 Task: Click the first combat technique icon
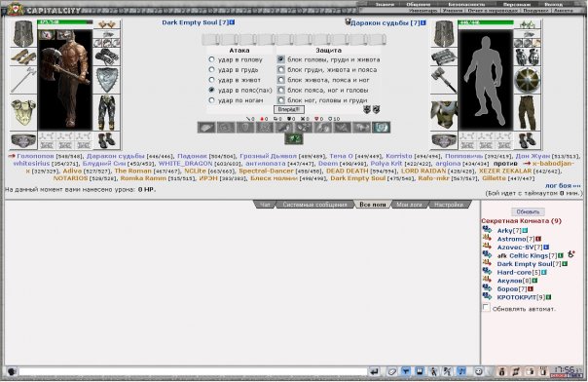click(206, 128)
